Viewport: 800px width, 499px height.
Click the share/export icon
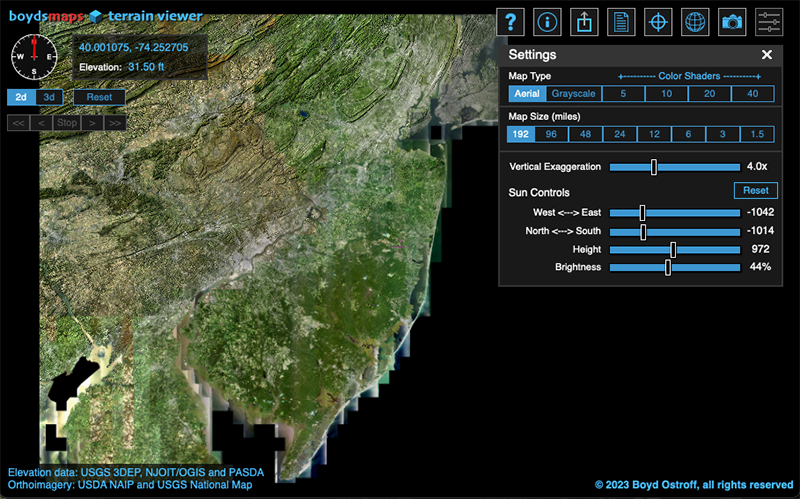(x=584, y=21)
